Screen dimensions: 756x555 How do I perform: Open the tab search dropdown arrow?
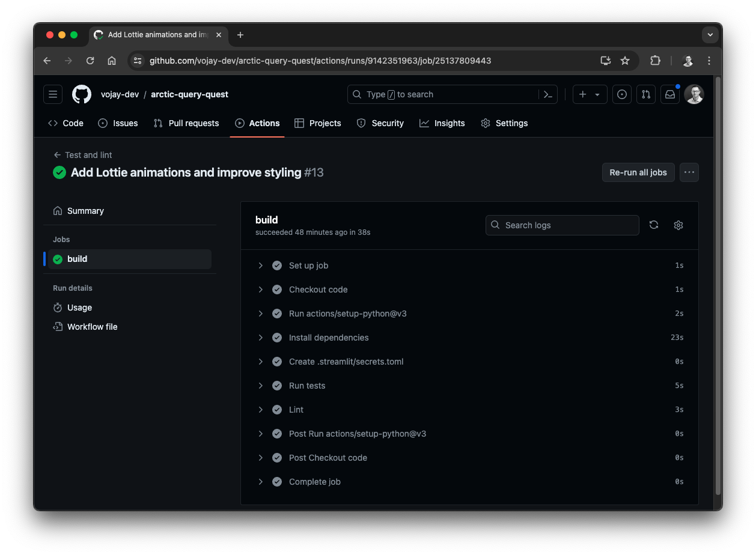710,35
